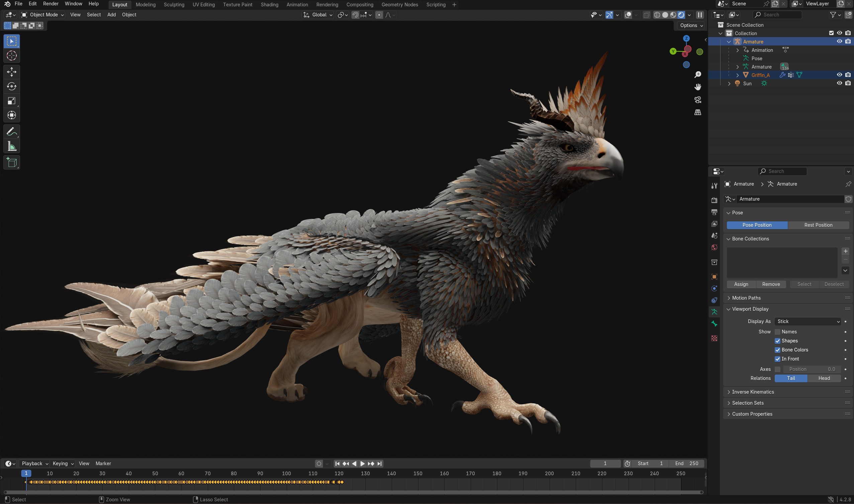The image size is (854, 504).
Task: Expand the Inverse Kinematics panel
Action: 753,392
